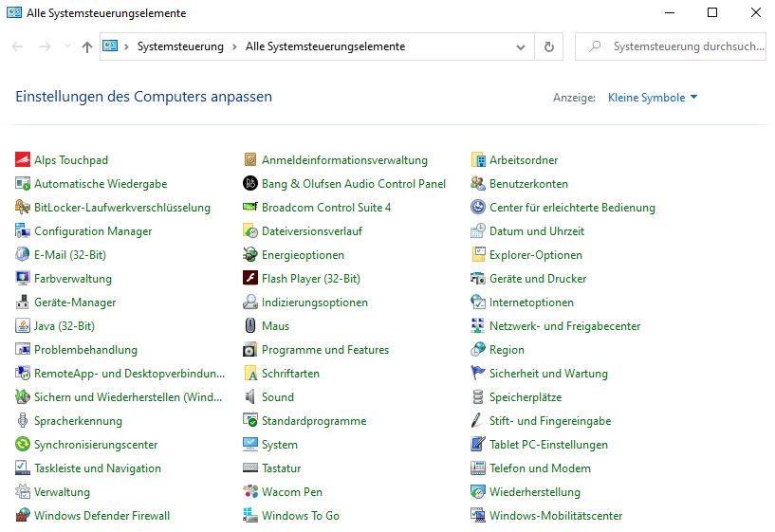
Task: Open the Maus icon
Action: click(x=250, y=326)
